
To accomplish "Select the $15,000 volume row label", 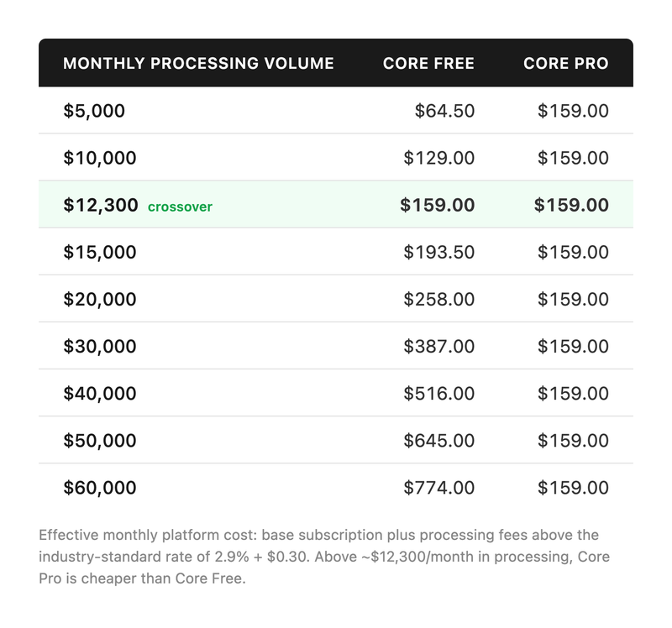I will tap(99, 252).
